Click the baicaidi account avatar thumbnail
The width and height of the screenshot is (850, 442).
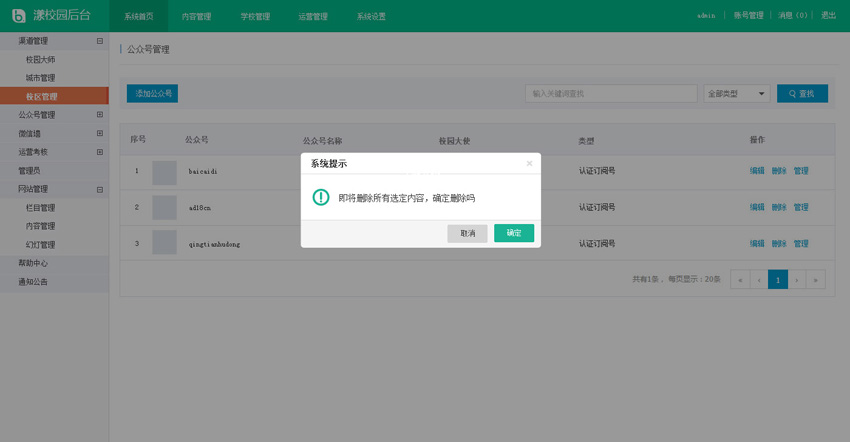tap(164, 171)
